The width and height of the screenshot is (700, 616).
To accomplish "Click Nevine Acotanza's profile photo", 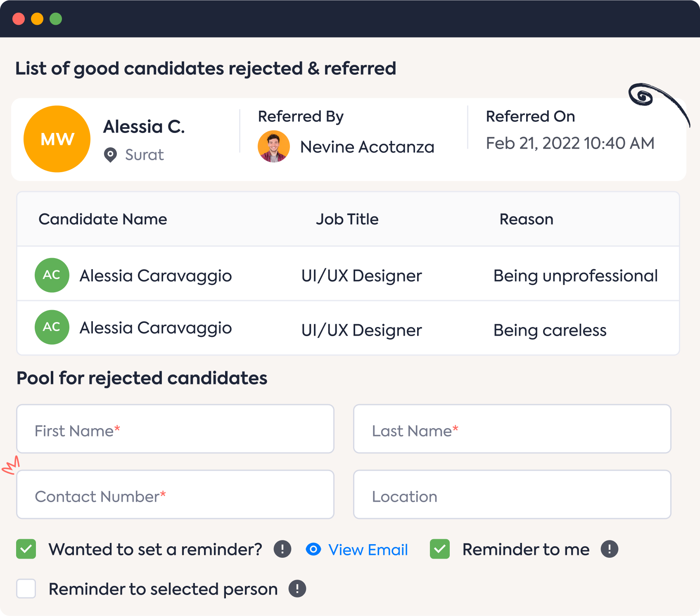I will (x=273, y=147).
